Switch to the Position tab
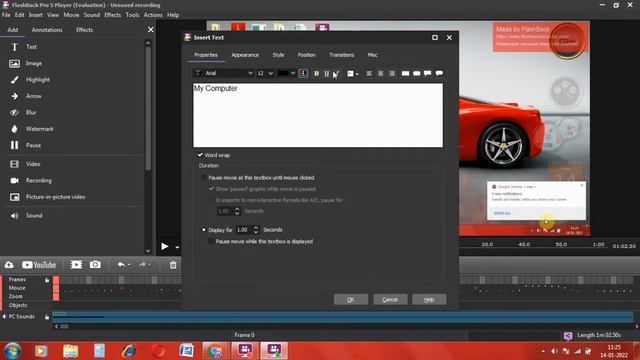Screen dimensions: 640x360 [307, 55]
